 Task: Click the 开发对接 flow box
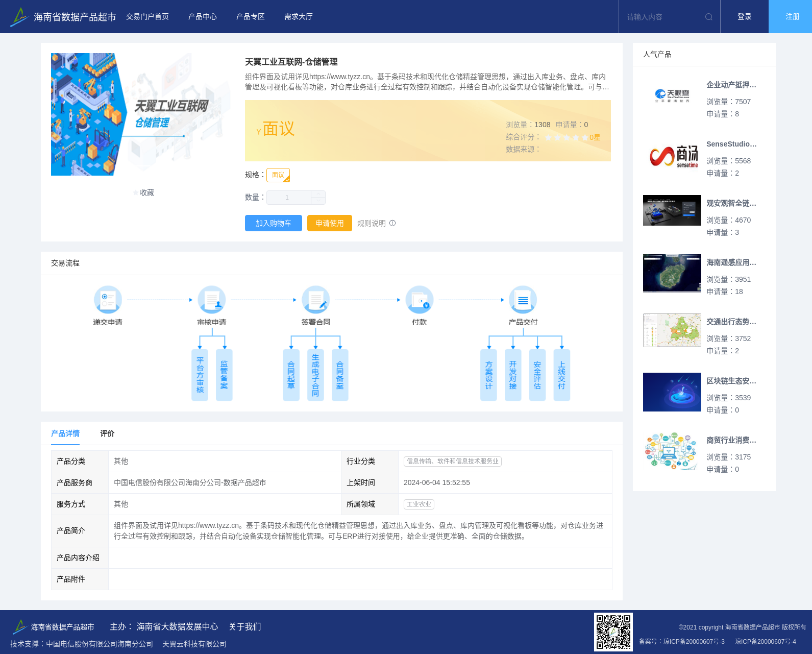[x=513, y=375]
